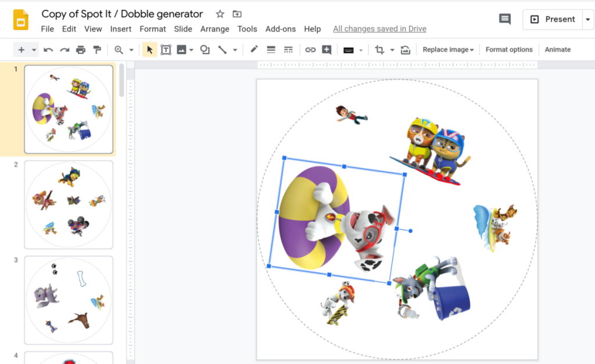Select slide 3 in the filmstrip

(68, 300)
